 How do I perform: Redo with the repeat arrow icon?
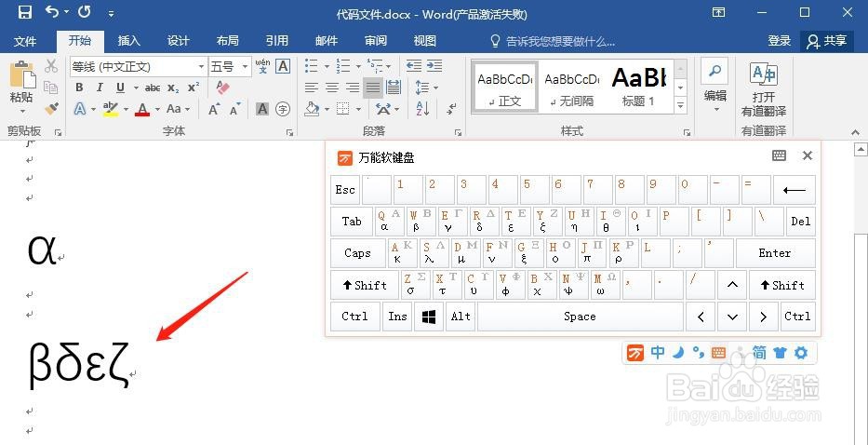tap(84, 12)
